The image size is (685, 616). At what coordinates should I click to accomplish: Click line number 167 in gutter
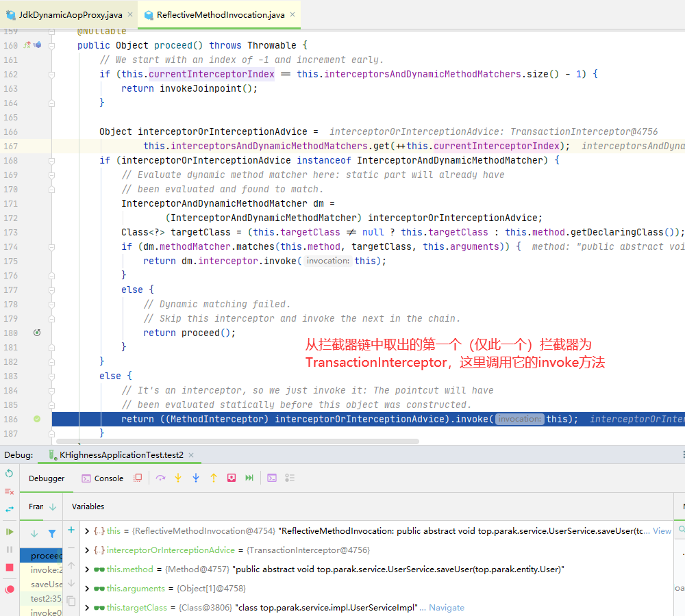[11, 146]
